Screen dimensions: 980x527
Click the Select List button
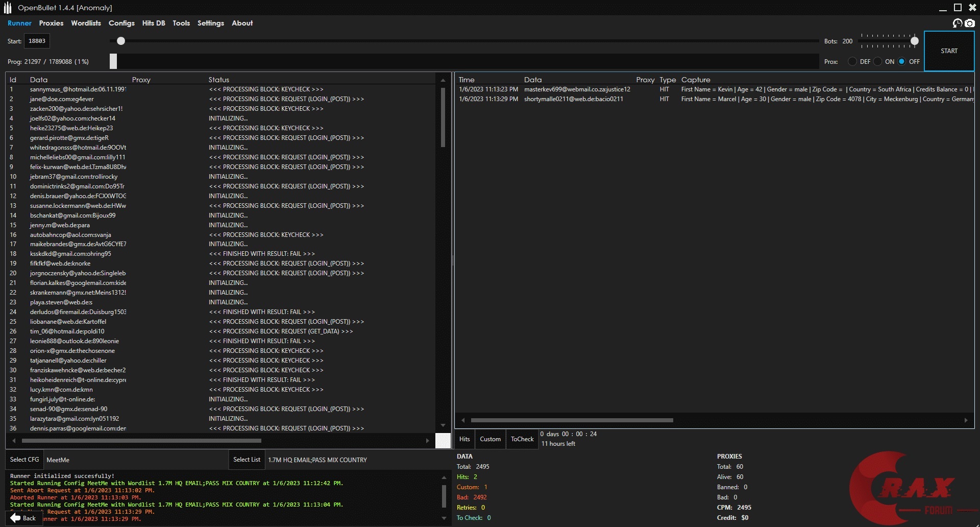pyautogui.click(x=247, y=460)
